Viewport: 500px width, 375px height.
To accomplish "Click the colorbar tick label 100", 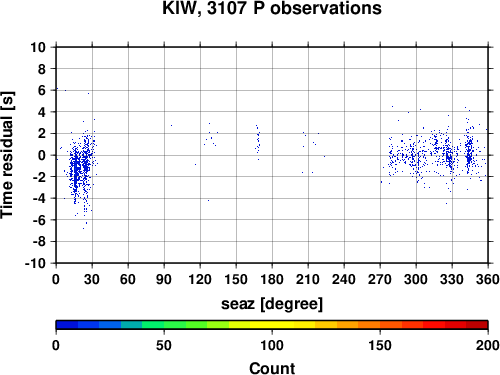I will (272, 345).
